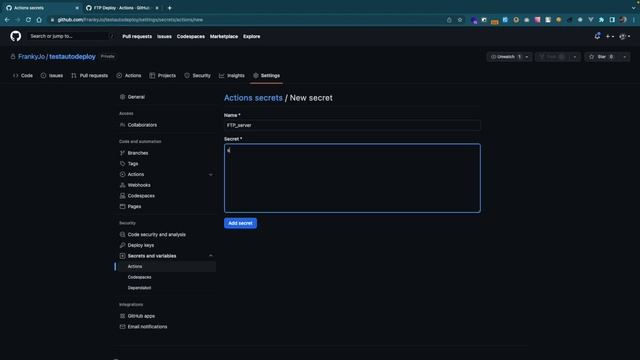Open the user avatar menu
640x360 pixels.
pos(624,36)
